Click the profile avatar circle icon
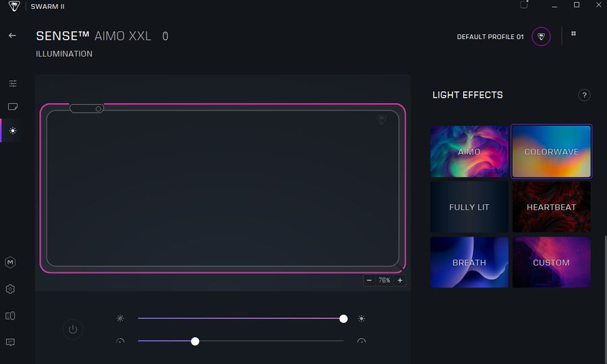 (541, 37)
